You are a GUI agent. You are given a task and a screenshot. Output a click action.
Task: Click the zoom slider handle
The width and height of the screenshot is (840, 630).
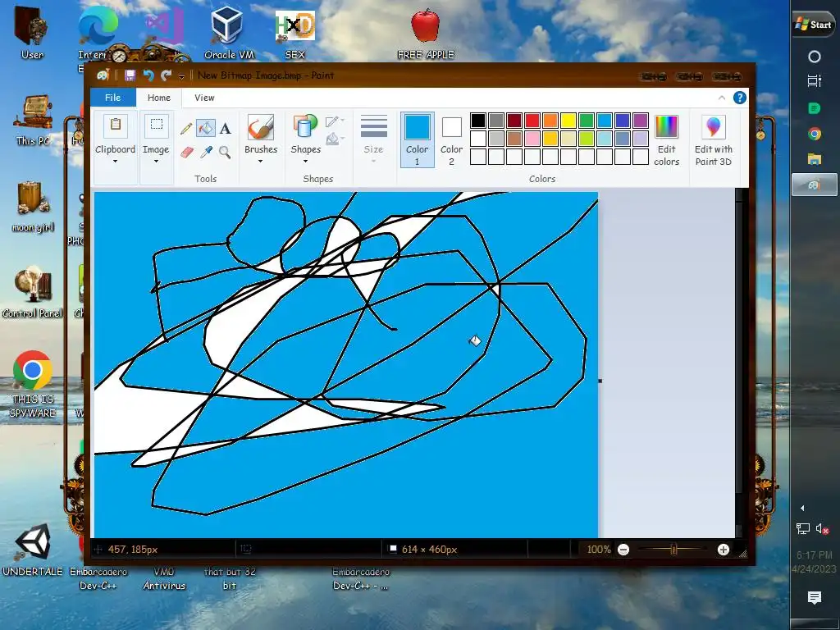[674, 550]
